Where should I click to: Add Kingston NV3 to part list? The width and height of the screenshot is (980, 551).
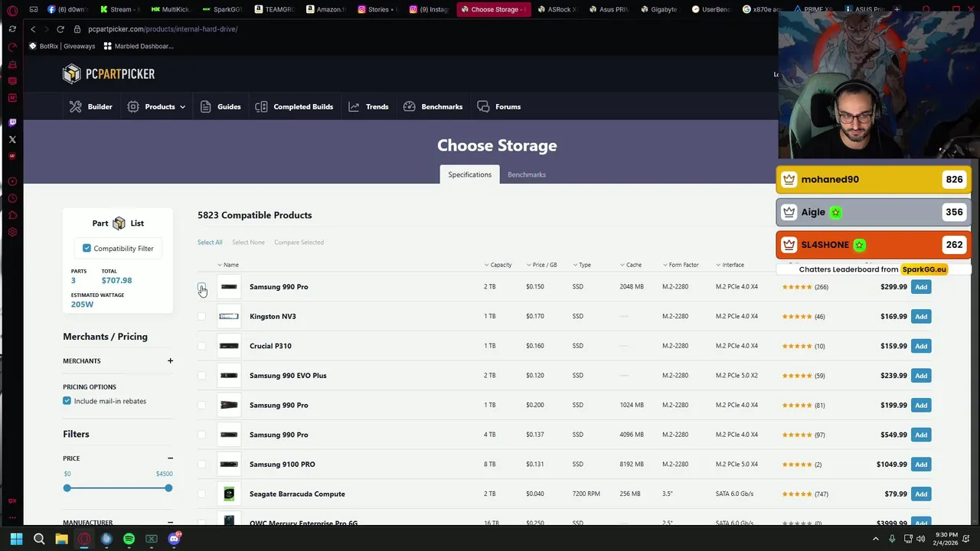(x=921, y=316)
